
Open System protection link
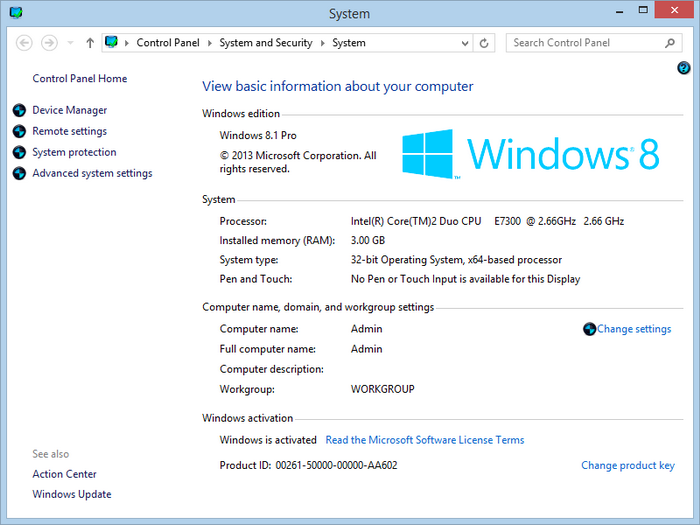click(x=74, y=152)
